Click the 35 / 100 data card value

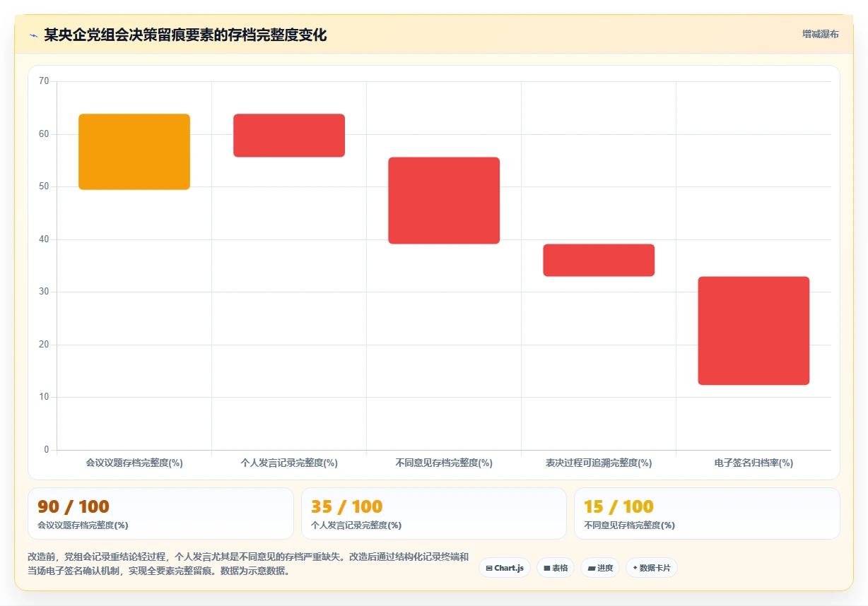346,506
